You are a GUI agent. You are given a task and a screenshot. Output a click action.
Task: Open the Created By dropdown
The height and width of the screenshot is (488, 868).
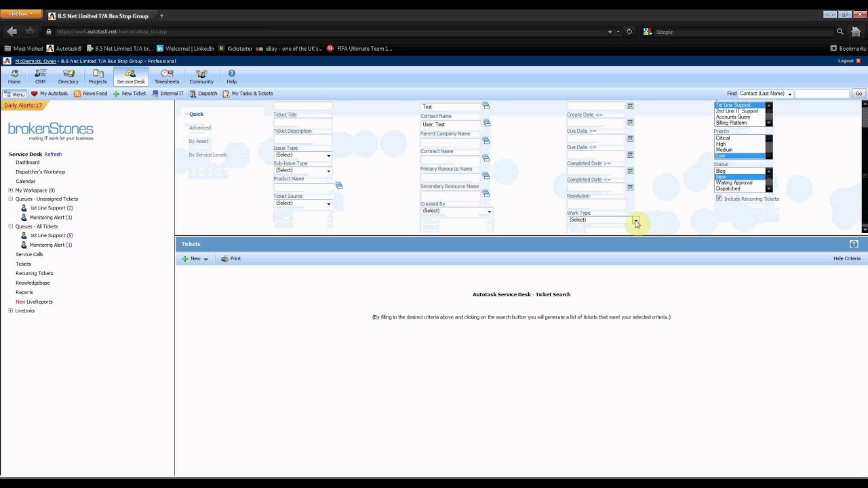456,211
